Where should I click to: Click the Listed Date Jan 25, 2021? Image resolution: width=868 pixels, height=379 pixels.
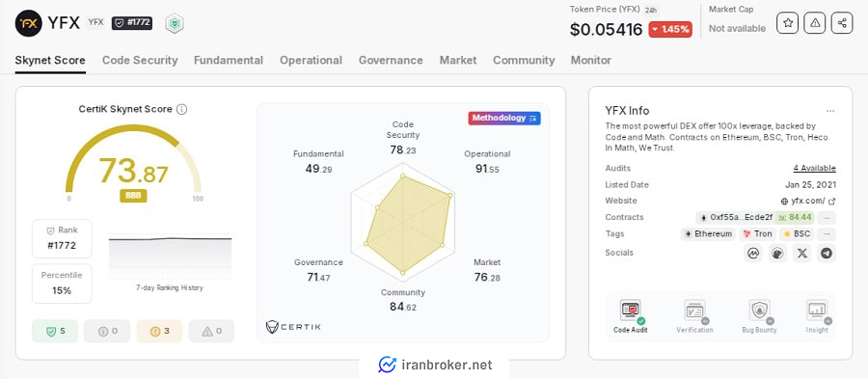[x=810, y=185]
